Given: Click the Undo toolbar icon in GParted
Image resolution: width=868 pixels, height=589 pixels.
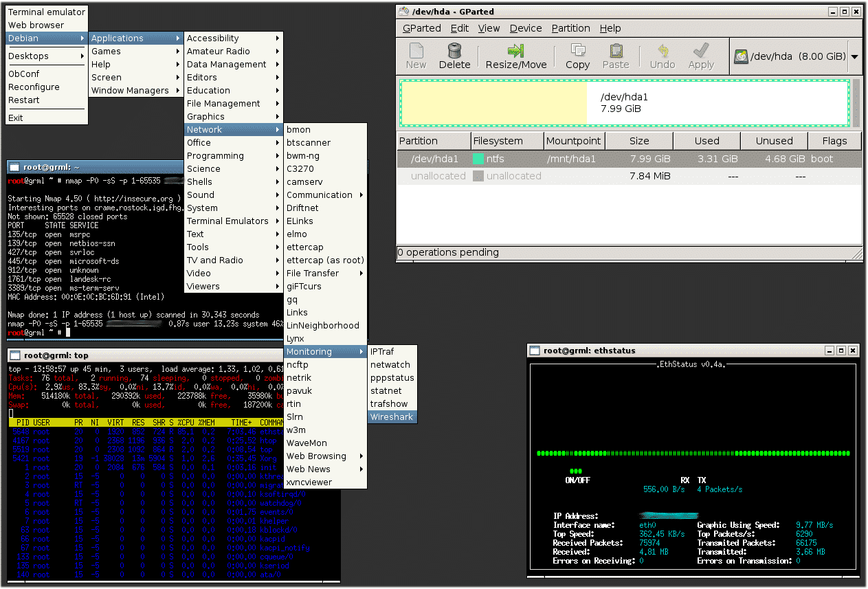Looking at the screenshot, I should point(663,51).
